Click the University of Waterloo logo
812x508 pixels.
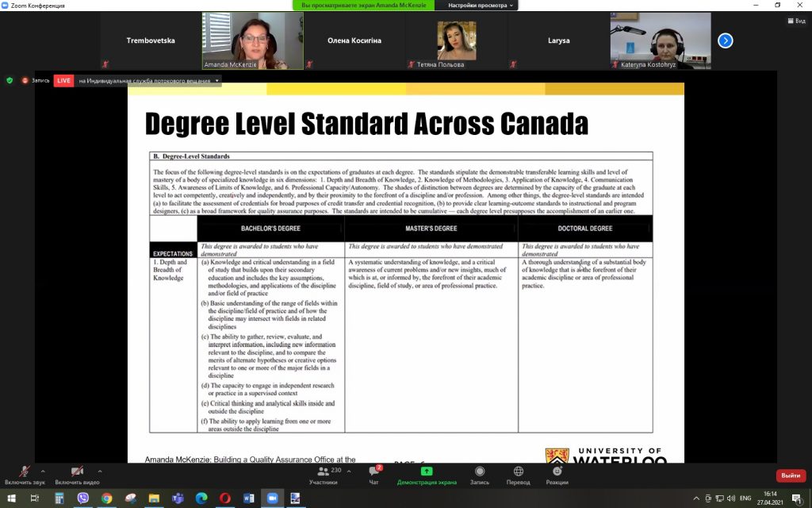point(607,455)
